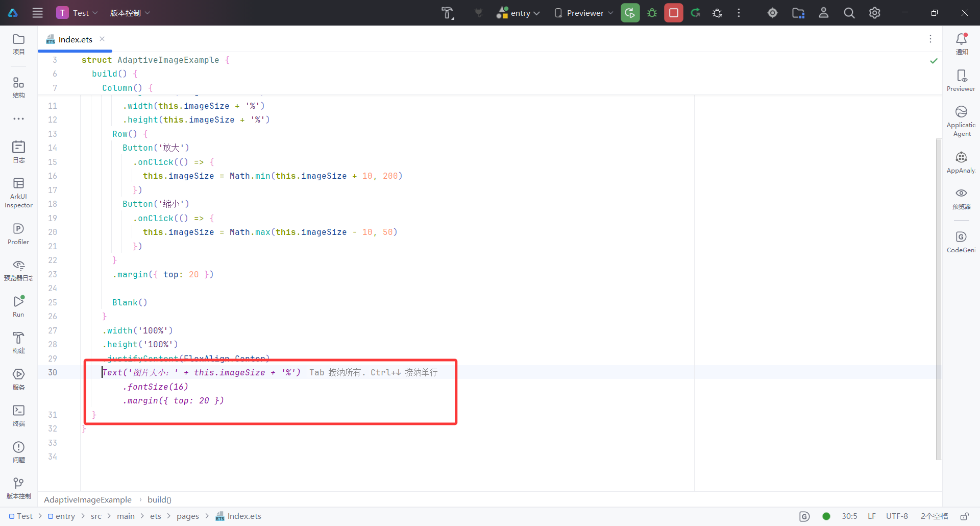
Task: Click cursor position 30:5 indicator
Action: 849,516
